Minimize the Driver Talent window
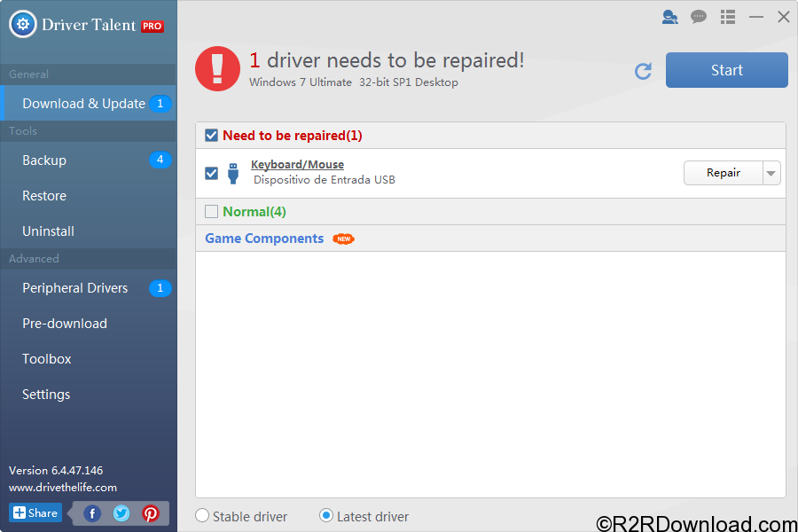This screenshot has width=798, height=532. click(x=756, y=17)
